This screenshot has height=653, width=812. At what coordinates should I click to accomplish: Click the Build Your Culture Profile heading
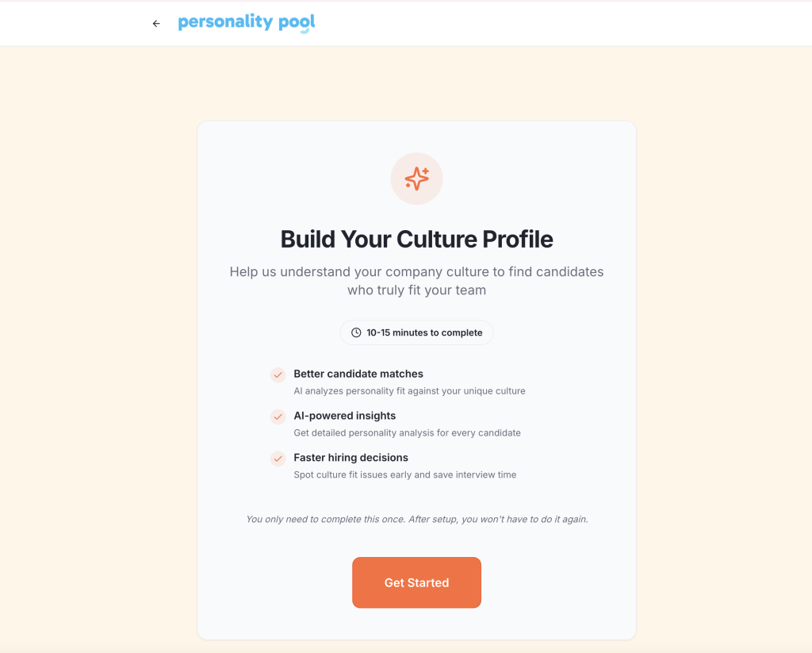[x=416, y=239]
